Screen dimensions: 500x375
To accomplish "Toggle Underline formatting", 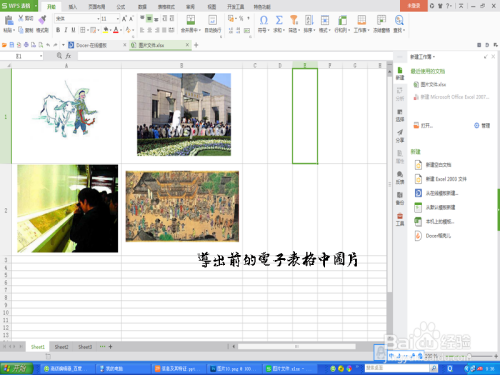I will pyautogui.click(x=73, y=30).
